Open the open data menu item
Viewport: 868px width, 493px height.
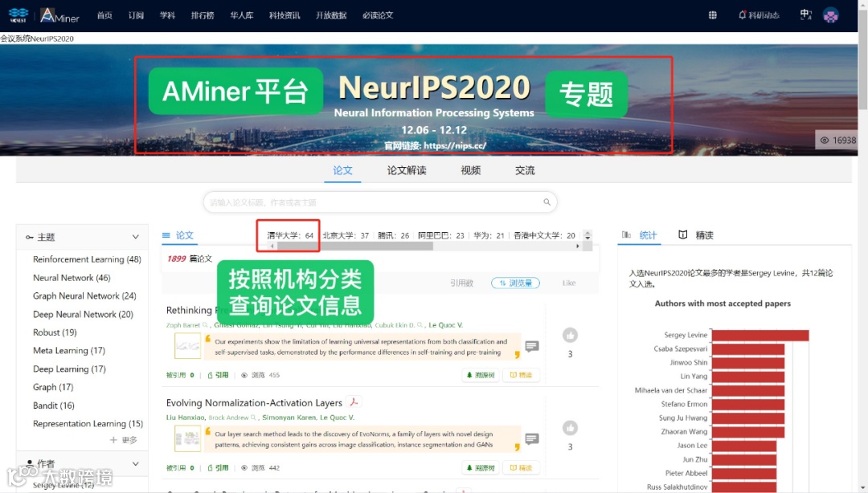click(331, 15)
